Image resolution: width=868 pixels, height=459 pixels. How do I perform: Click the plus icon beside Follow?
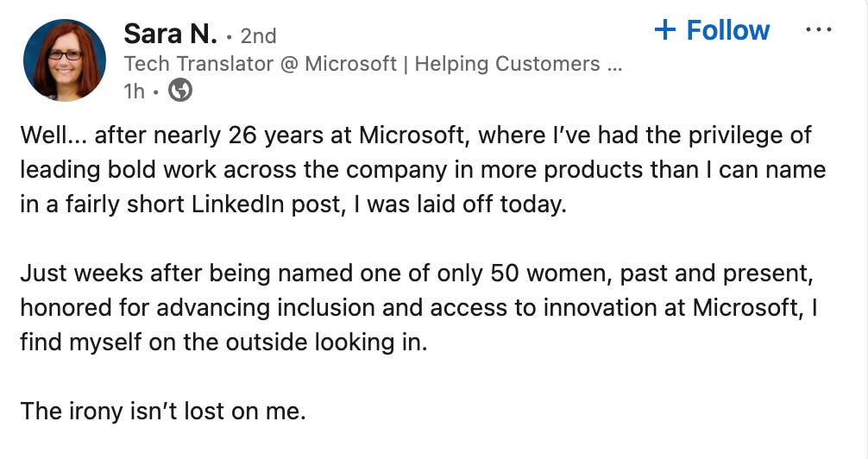665,30
